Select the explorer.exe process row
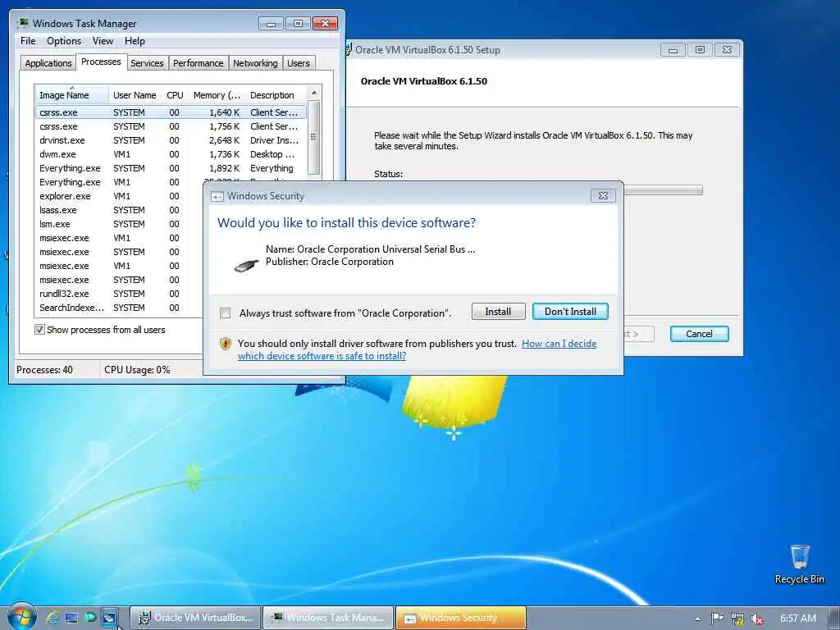 coord(119,196)
